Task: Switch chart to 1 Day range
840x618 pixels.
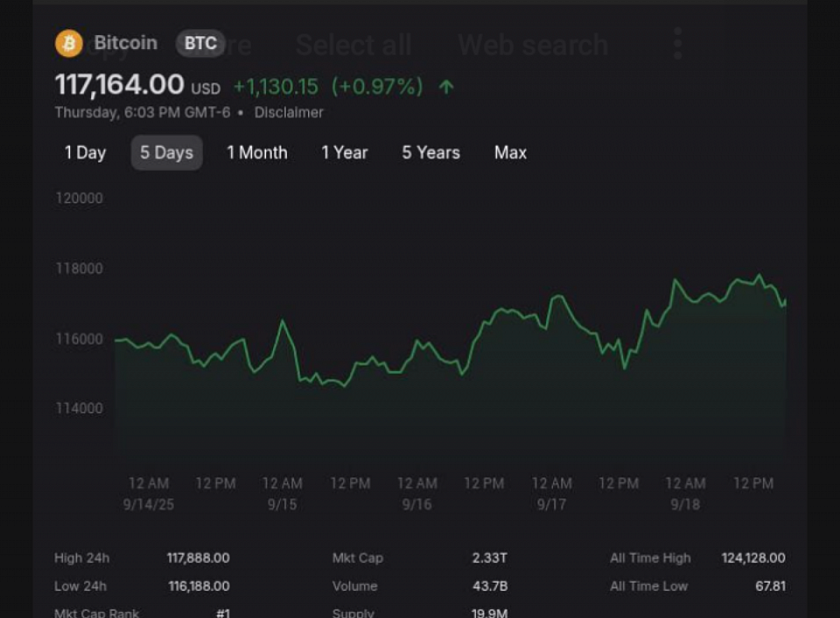Action: [85, 153]
